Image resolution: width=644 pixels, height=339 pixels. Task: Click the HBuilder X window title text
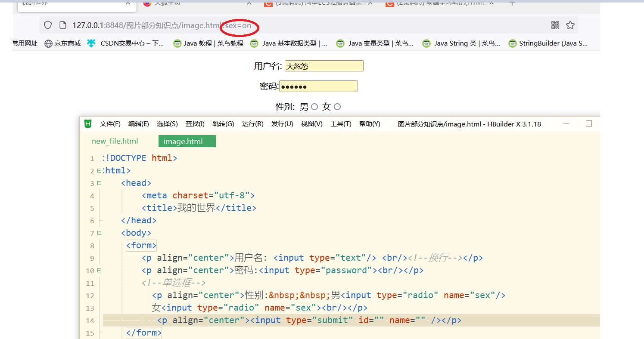470,124
